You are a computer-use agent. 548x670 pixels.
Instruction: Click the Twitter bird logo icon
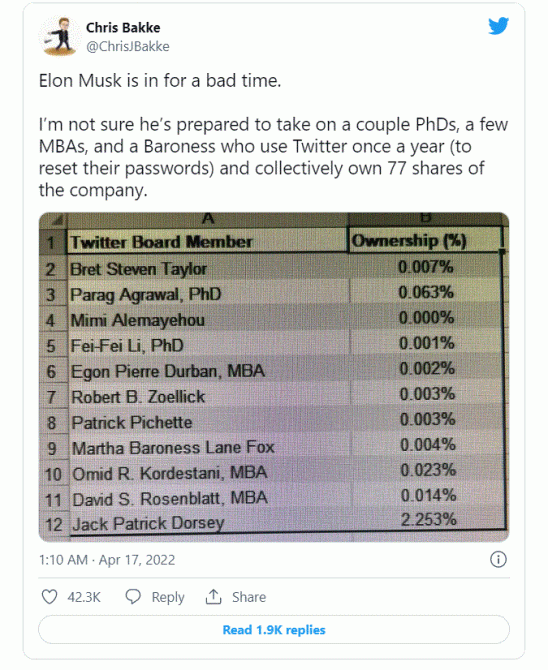(498, 26)
